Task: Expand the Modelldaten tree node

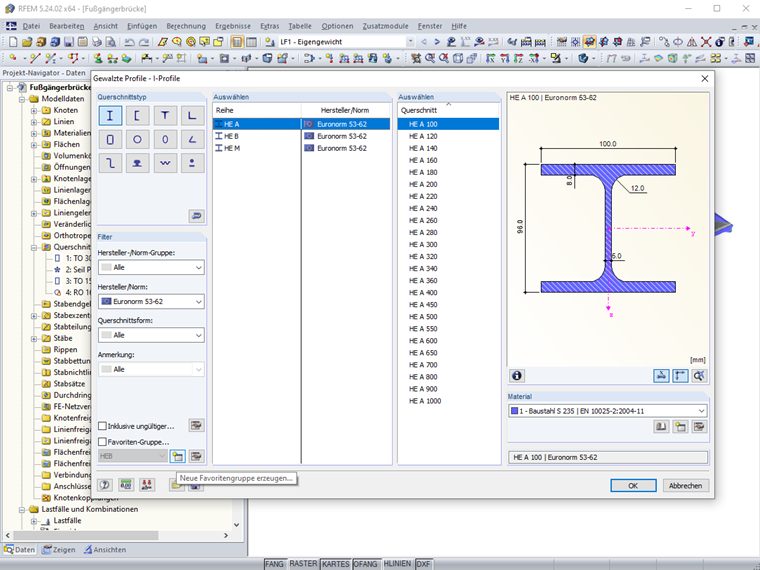Action: [21, 99]
